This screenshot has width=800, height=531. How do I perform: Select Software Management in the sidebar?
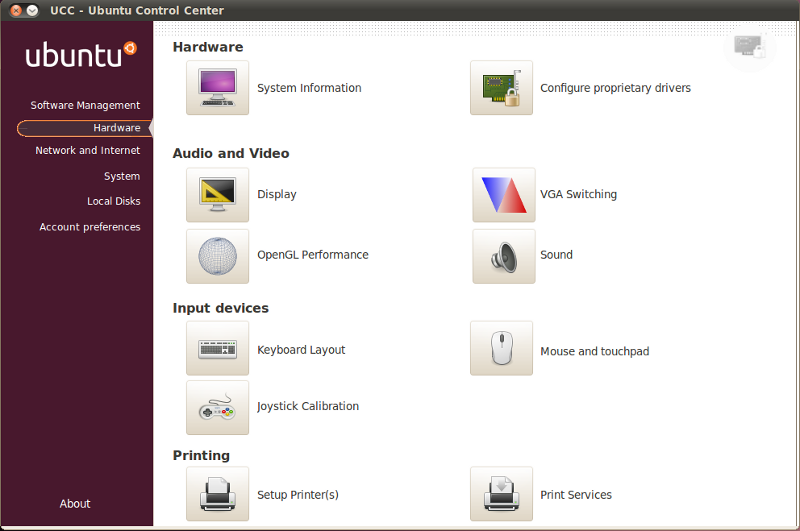[85, 105]
